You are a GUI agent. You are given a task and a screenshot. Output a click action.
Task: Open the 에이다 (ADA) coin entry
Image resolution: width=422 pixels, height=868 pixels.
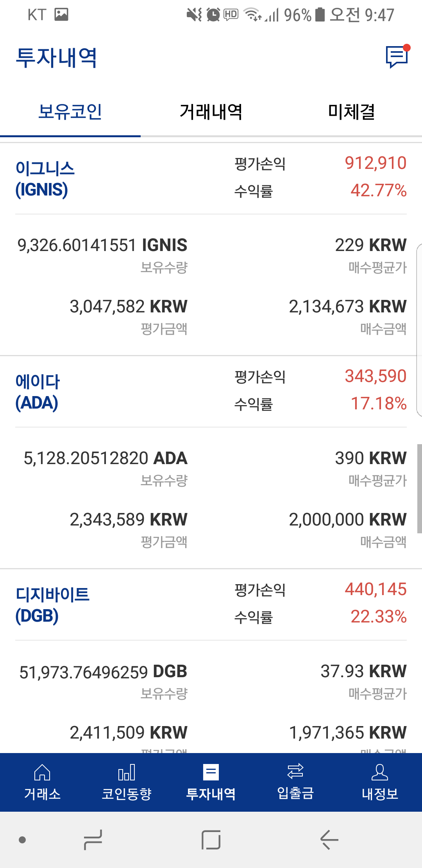(38, 392)
